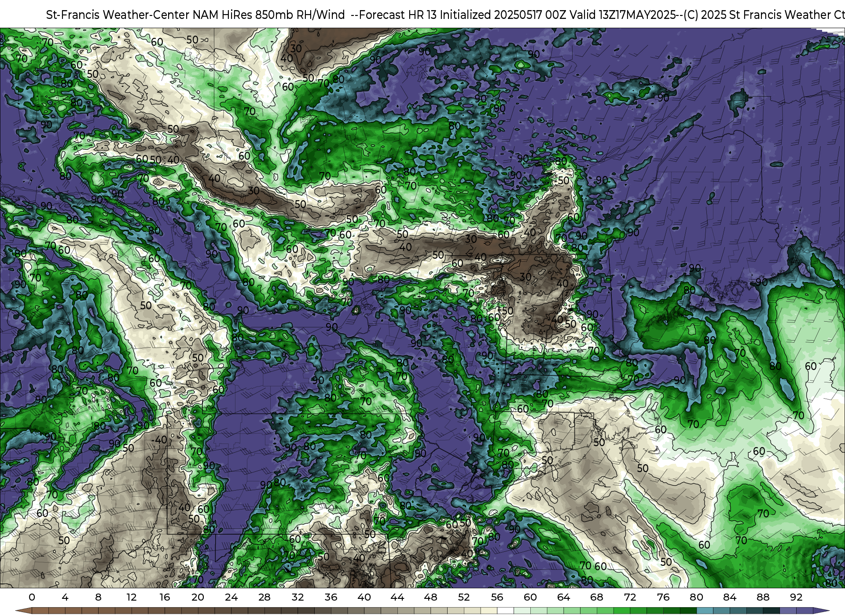The height and width of the screenshot is (616, 845).
Task: Click the colorbar legend label '76'
Action: [x=663, y=597]
